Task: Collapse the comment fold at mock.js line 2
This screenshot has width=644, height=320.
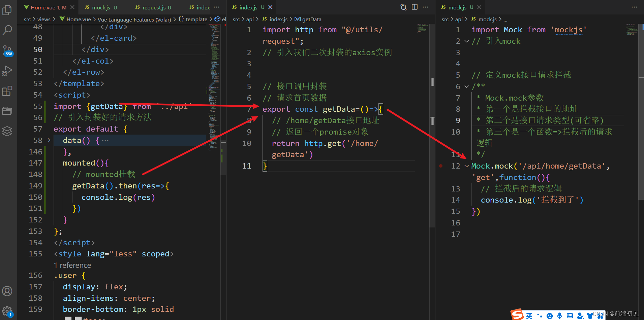Action: pos(467,41)
